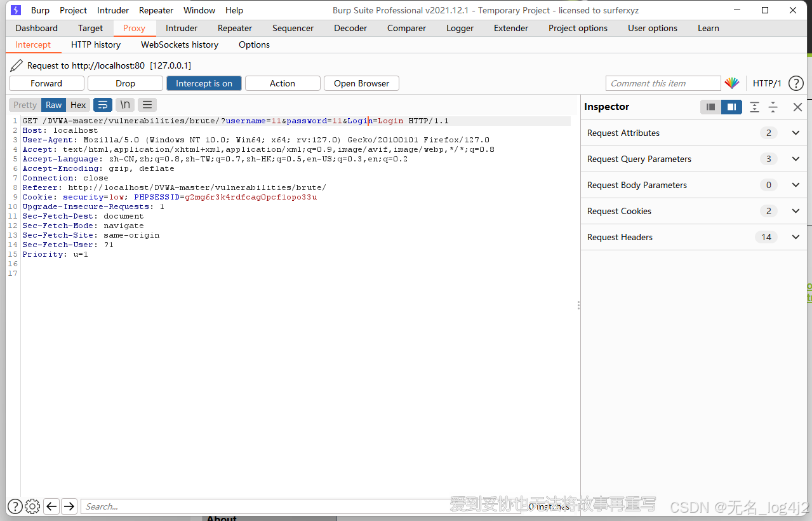This screenshot has height=521, width=812.
Task: Toggle the Intercept is on button
Action: [x=204, y=83]
